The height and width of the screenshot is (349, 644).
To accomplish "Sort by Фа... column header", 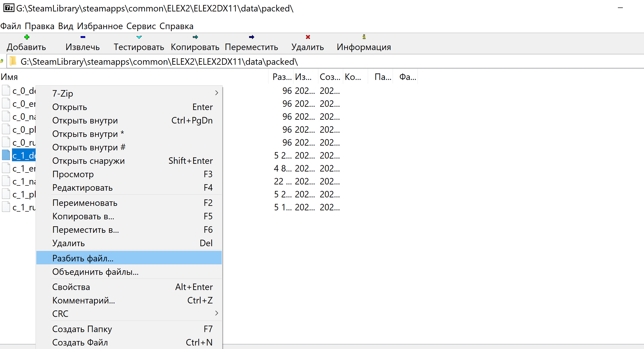I will tap(406, 77).
